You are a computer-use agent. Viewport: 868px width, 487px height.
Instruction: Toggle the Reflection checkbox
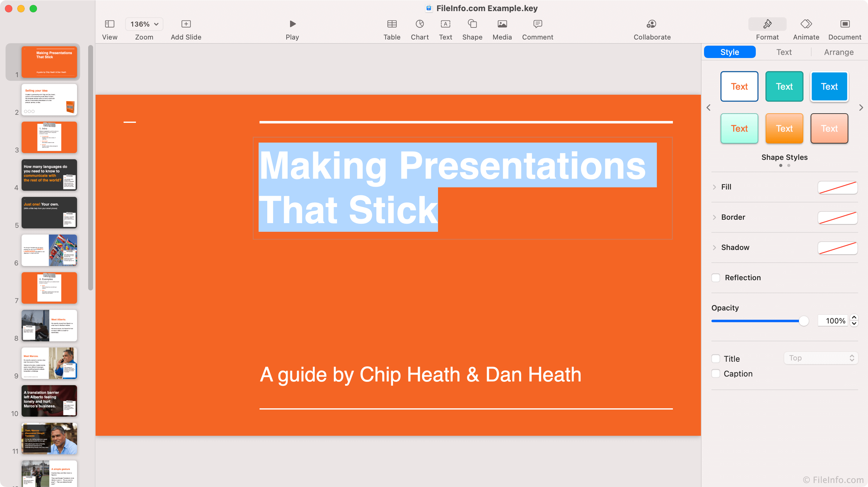(x=716, y=277)
